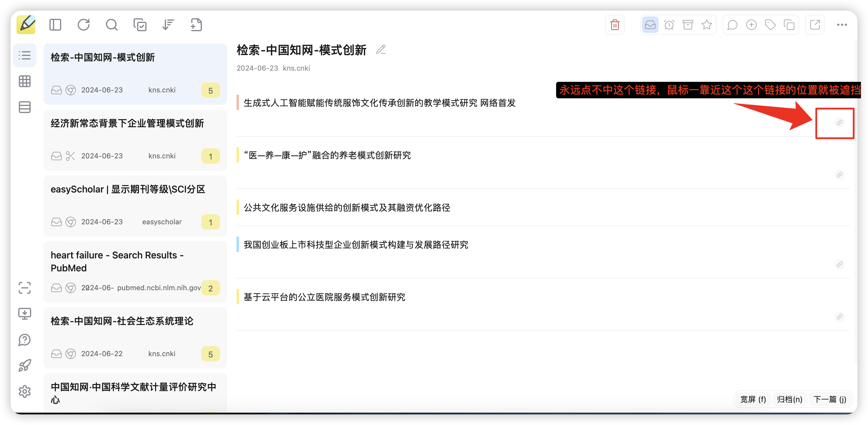The height and width of the screenshot is (425, 868).
Task: Click highlight 我国创业板上市科技型企业
Action: coord(356,245)
